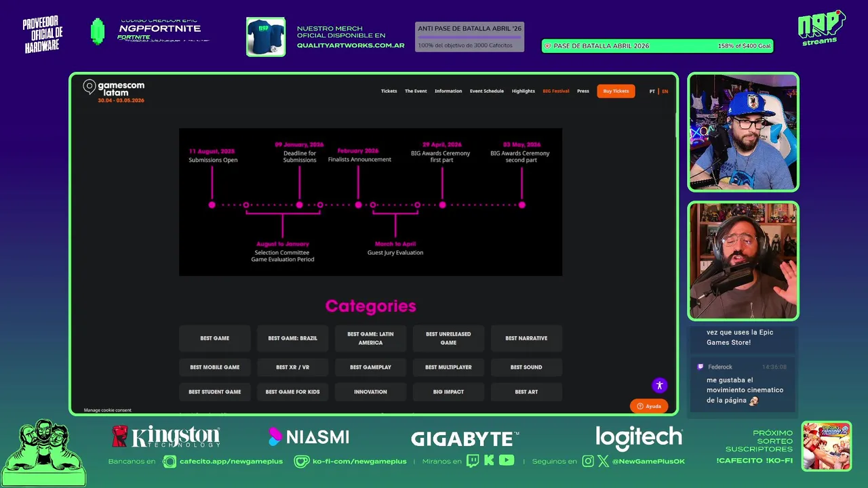868x488 pixels.
Task: Select the Best Sound category
Action: (526, 367)
